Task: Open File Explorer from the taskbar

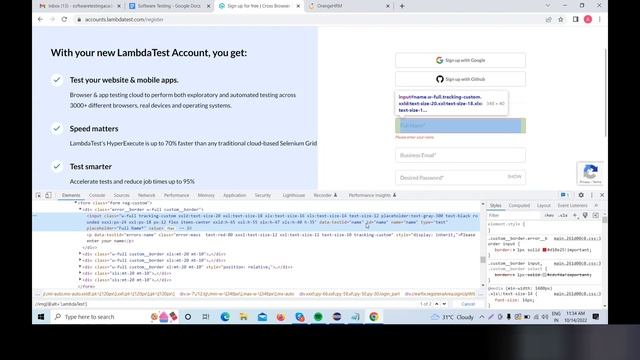Action: pyautogui.click(x=244, y=317)
